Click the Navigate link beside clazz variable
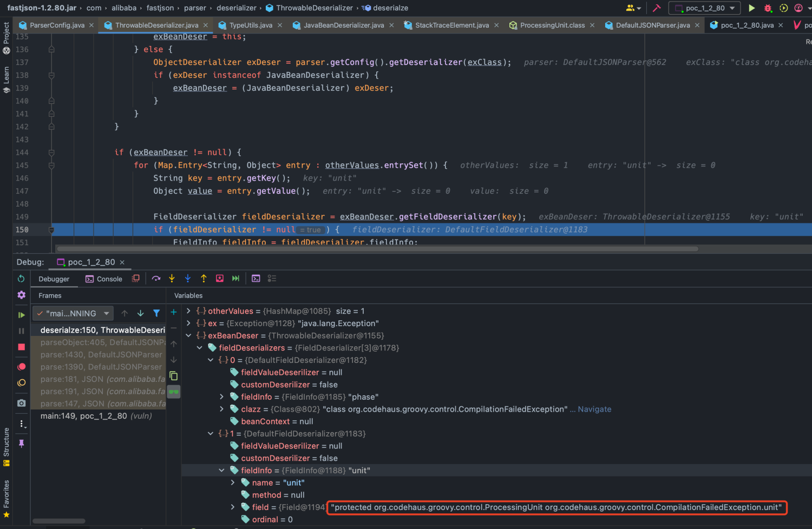The image size is (812, 529). [x=594, y=409]
